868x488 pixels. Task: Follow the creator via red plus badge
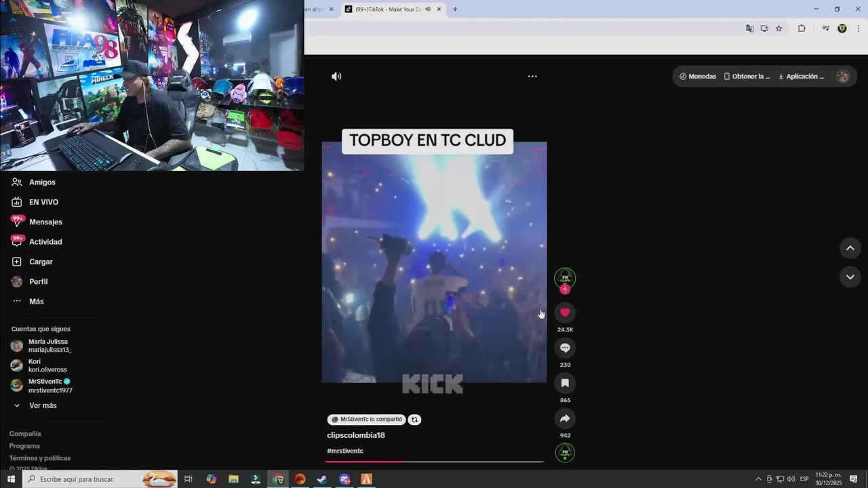coord(565,289)
